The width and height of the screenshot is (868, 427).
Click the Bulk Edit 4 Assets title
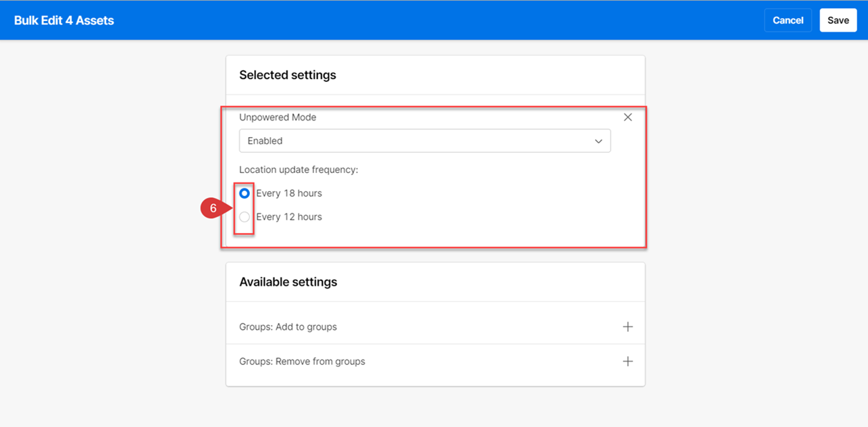[x=64, y=20]
